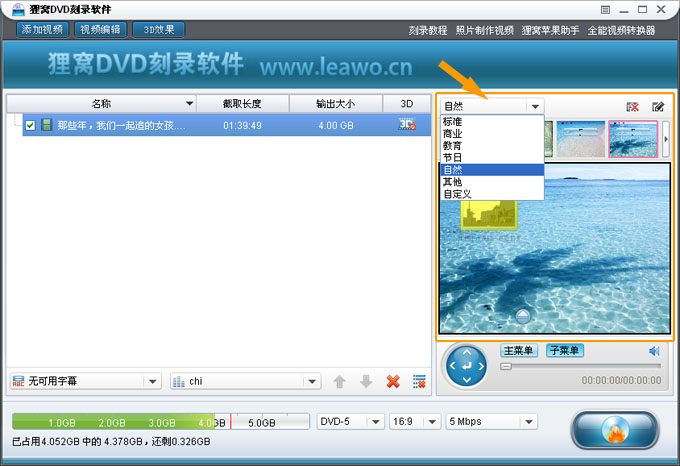Click the burn disc flame button

pyautogui.click(x=615, y=430)
